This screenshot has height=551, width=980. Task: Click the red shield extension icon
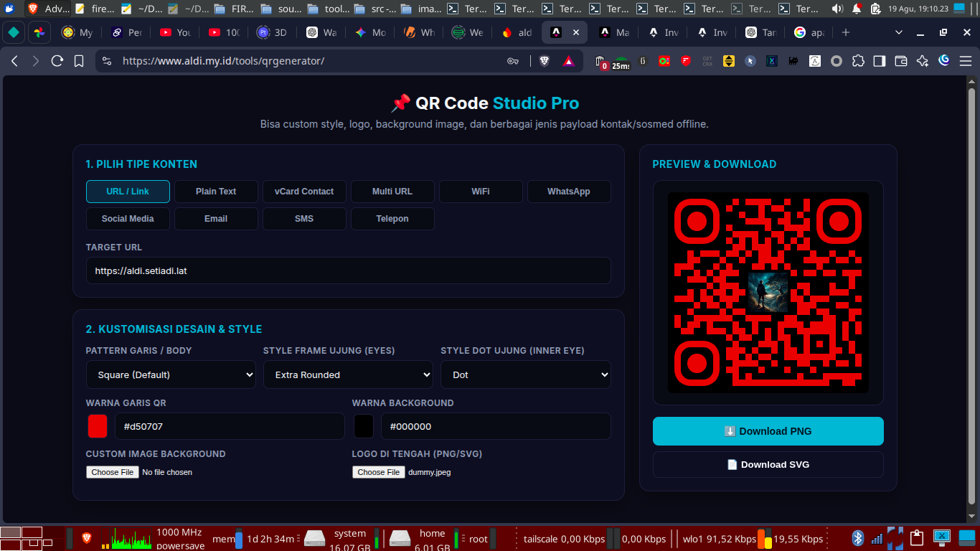686,61
